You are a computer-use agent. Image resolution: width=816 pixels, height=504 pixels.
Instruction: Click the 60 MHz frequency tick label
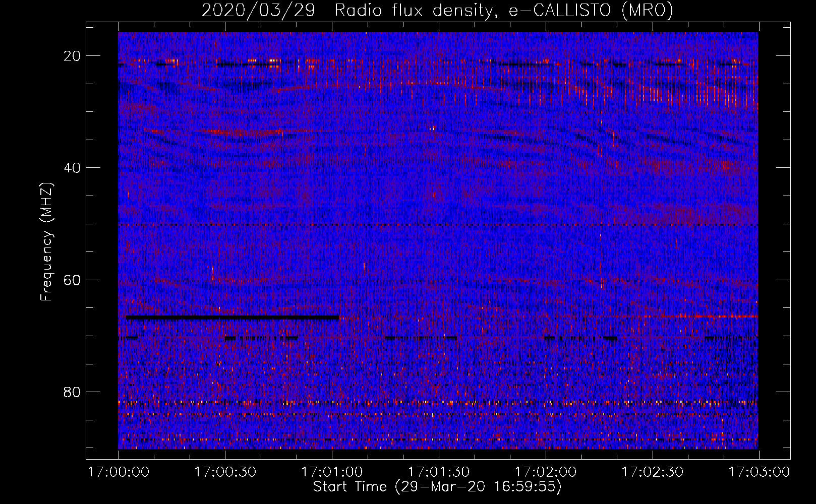click(73, 280)
